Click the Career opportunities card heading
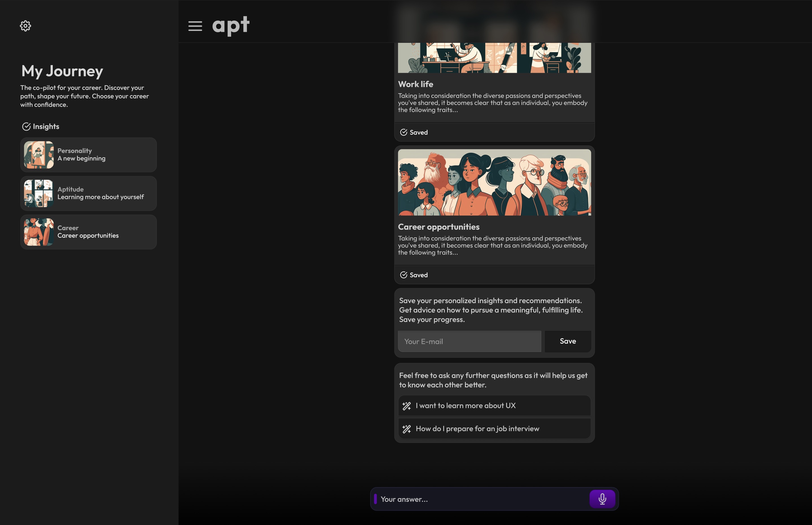This screenshot has width=812, height=525. pos(438,227)
